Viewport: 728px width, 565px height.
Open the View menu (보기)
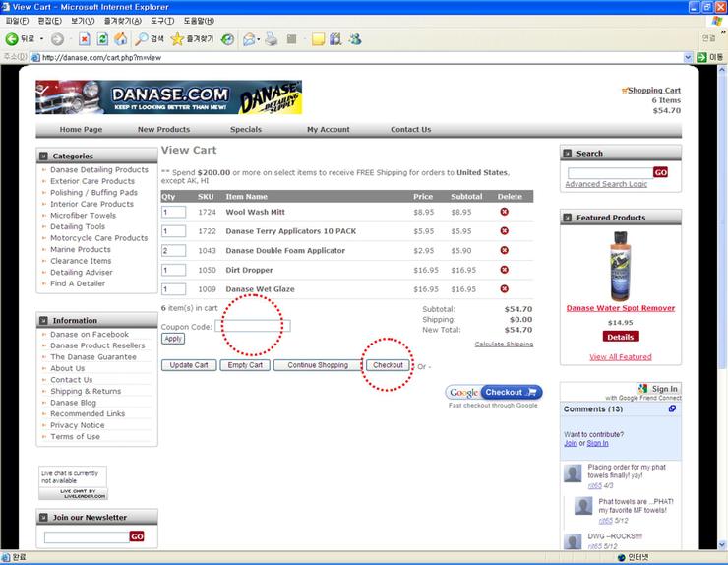[83, 21]
